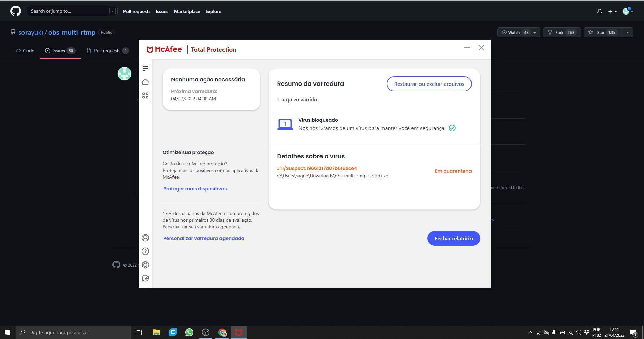The width and height of the screenshot is (644, 339).
Task: Click the Fechar relatório button
Action: (453, 238)
